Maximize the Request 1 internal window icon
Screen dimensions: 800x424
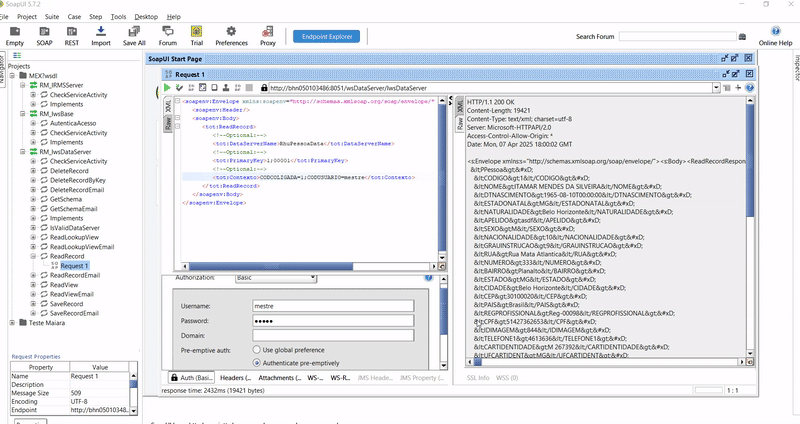pyautogui.click(x=736, y=74)
